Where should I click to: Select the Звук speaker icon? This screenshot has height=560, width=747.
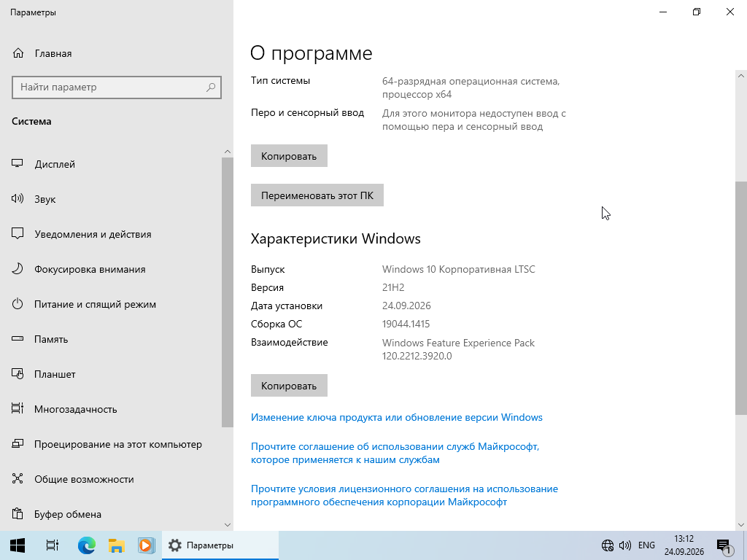(18, 199)
